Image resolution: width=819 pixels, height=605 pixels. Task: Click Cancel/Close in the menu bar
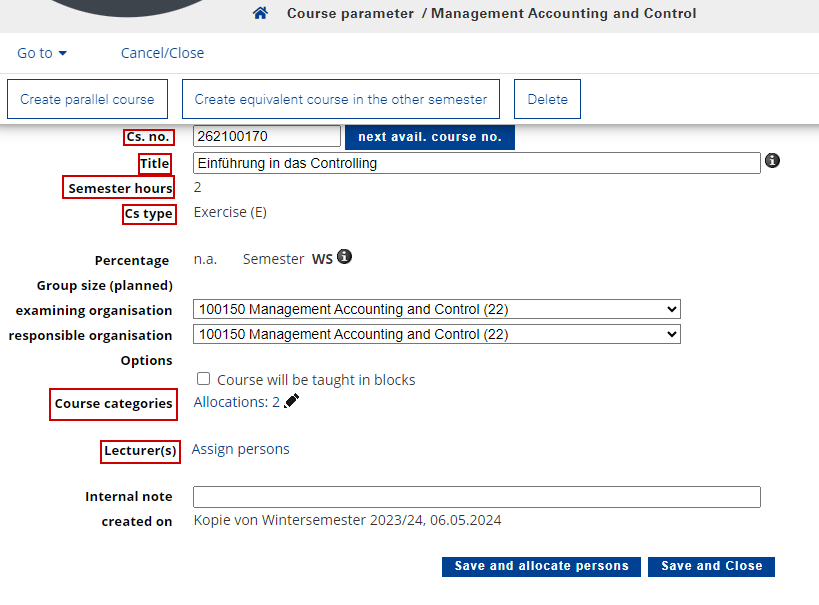162,53
